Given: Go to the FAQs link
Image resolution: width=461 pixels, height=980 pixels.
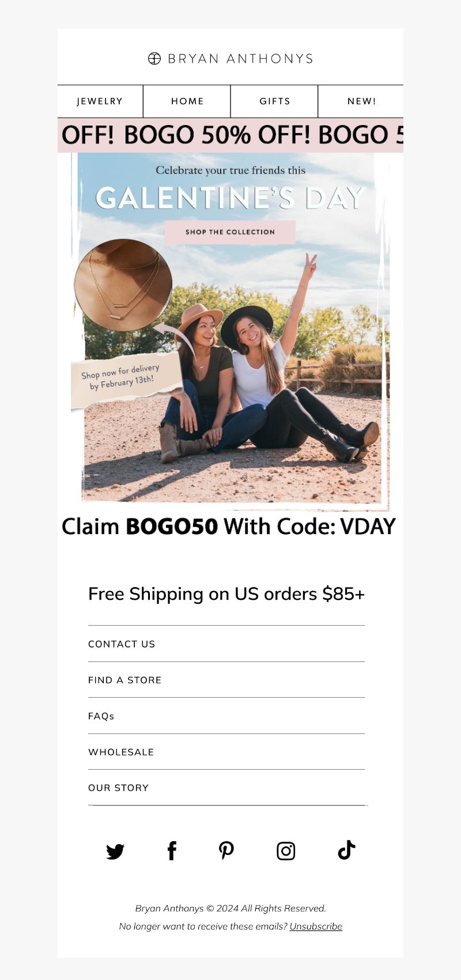Looking at the screenshot, I should pos(101,716).
